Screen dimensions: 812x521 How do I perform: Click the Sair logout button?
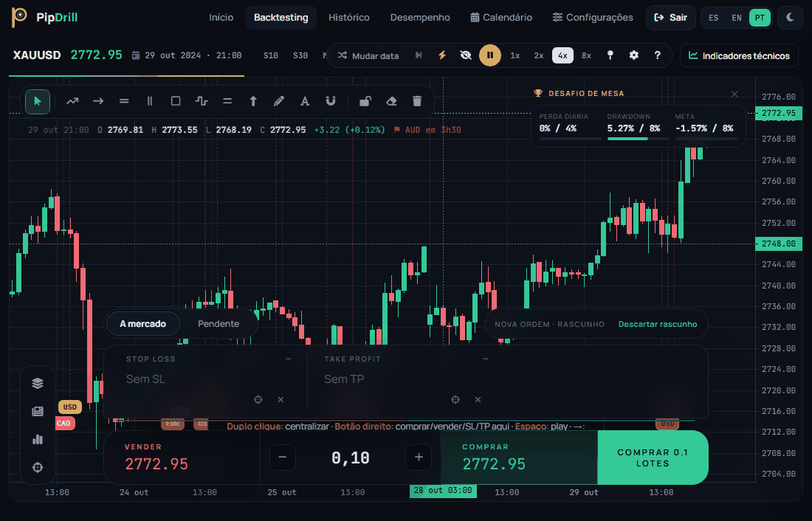pos(670,18)
